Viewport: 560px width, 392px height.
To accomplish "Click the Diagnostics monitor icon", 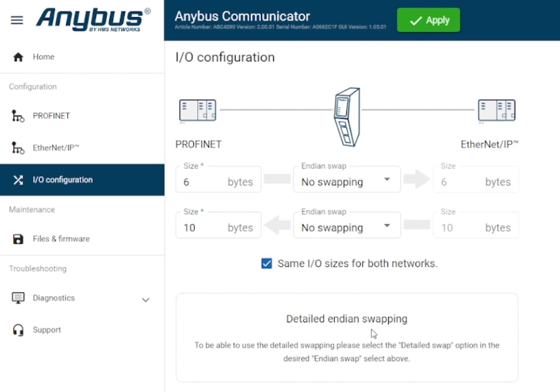I will tap(18, 297).
